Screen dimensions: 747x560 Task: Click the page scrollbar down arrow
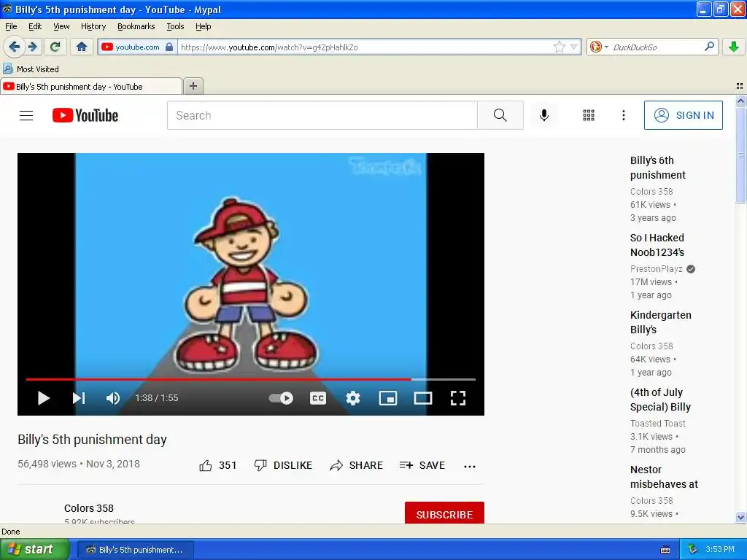740,517
